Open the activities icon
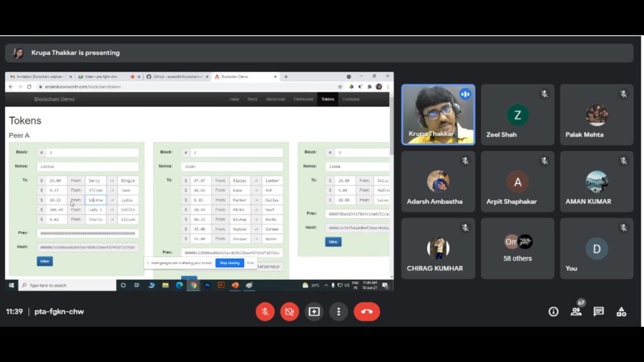The width and height of the screenshot is (644, 362). pos(621,312)
